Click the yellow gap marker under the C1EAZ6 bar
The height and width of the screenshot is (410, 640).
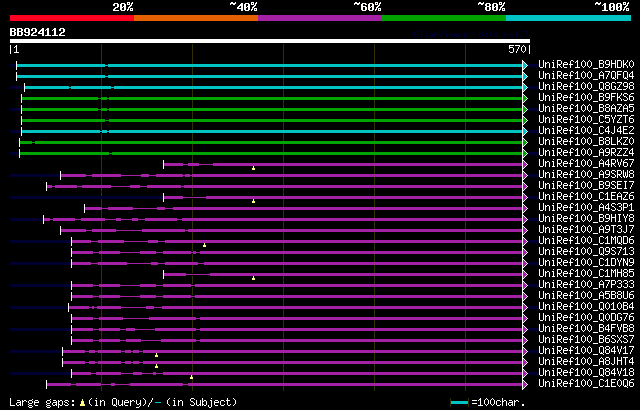(x=253, y=201)
